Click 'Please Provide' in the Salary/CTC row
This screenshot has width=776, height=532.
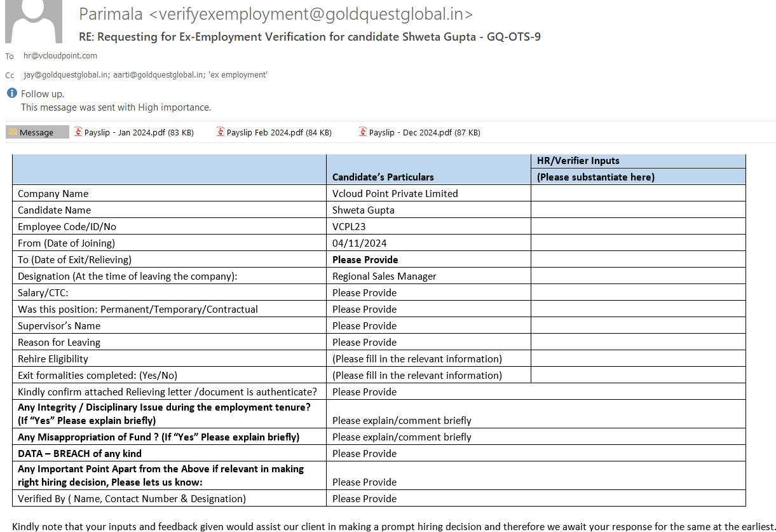click(365, 293)
